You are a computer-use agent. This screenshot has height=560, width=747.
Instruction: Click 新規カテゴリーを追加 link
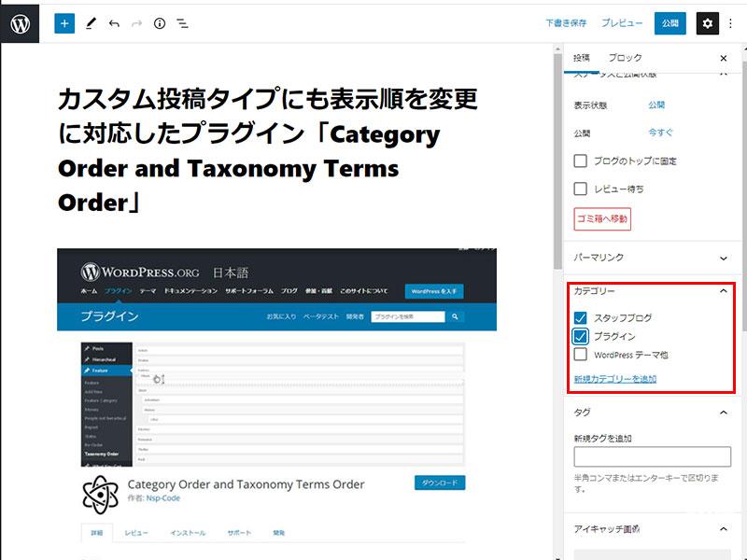(614, 379)
